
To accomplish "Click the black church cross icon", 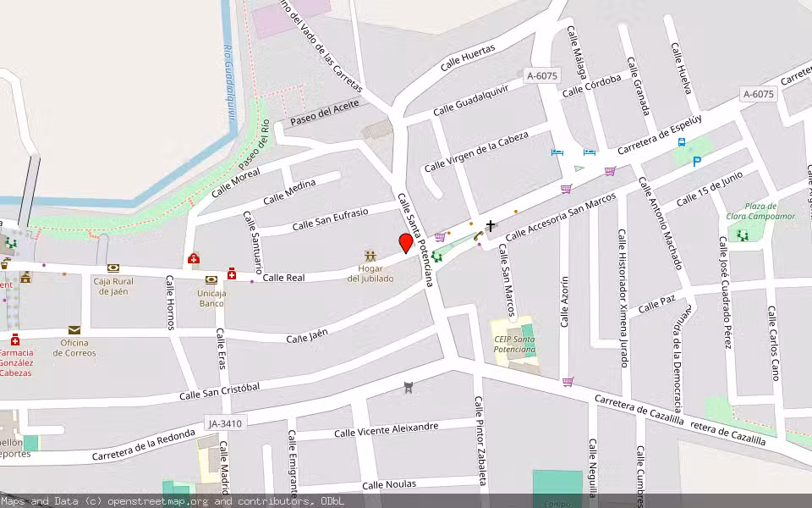I will 490,225.
